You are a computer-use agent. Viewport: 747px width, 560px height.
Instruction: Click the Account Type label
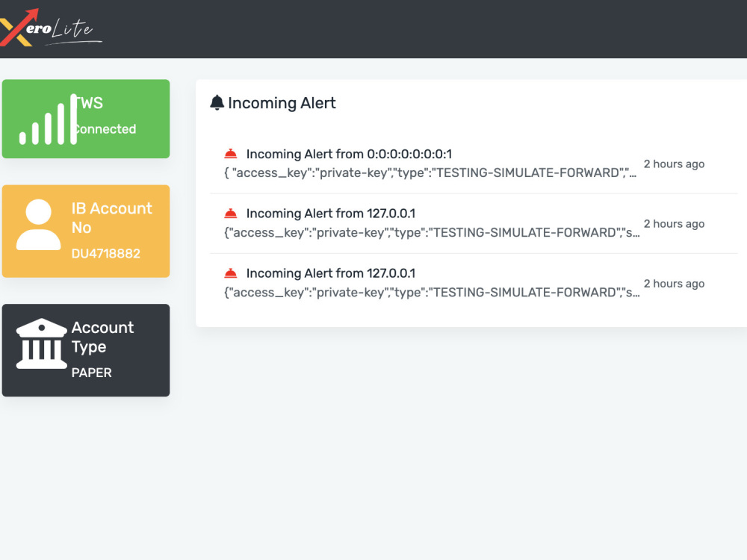point(102,337)
